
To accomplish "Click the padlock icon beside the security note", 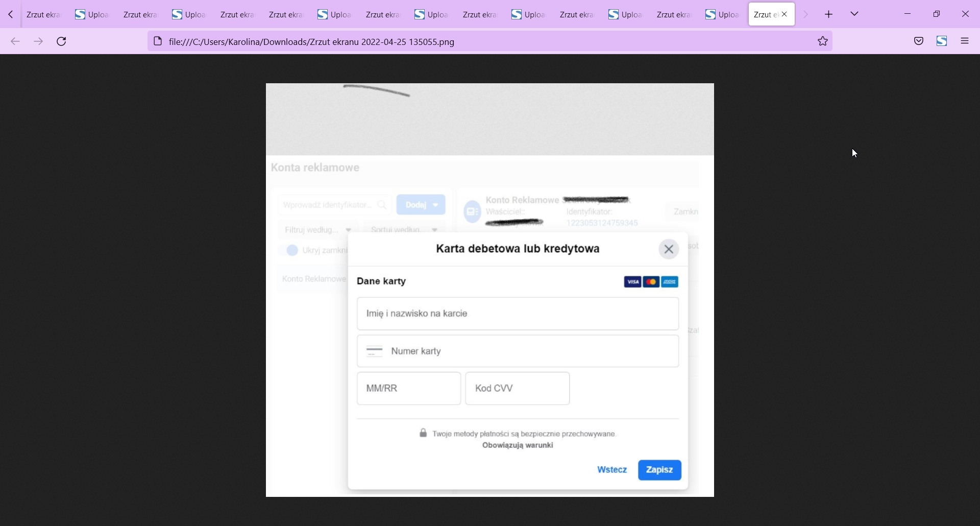I will 423,433.
